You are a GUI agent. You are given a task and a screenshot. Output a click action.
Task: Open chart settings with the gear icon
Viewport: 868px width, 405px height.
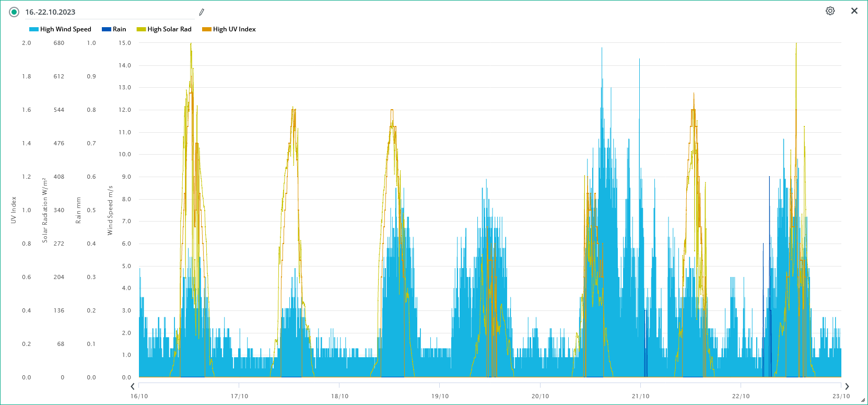(x=830, y=11)
